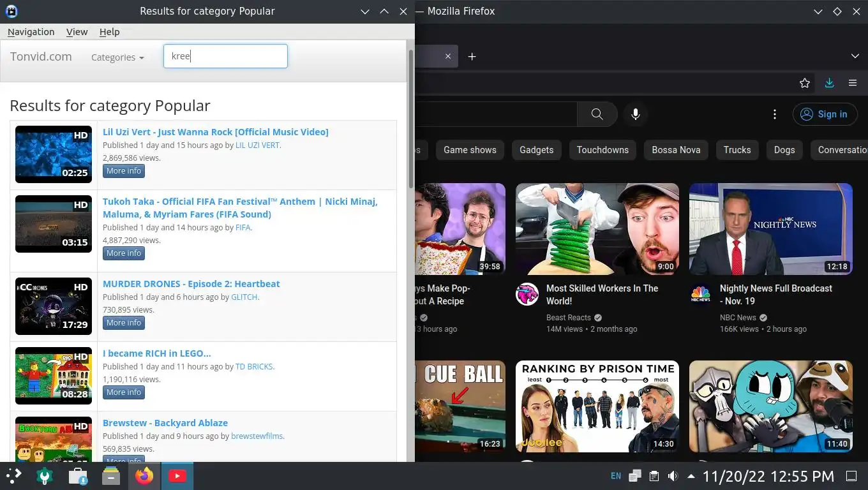Select the Dogs filter chip
Screen dimensions: 868x490
click(x=784, y=150)
